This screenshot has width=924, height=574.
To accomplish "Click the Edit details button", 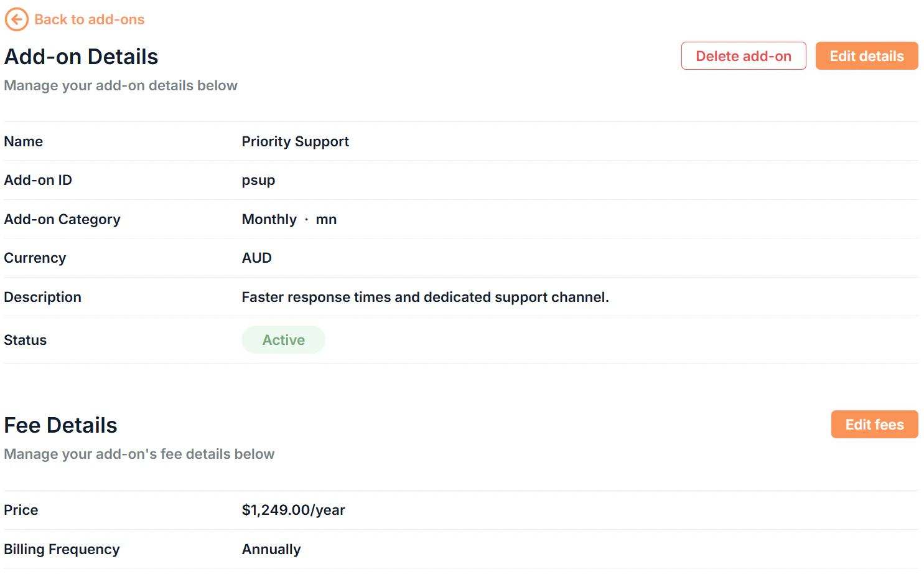I will point(866,55).
